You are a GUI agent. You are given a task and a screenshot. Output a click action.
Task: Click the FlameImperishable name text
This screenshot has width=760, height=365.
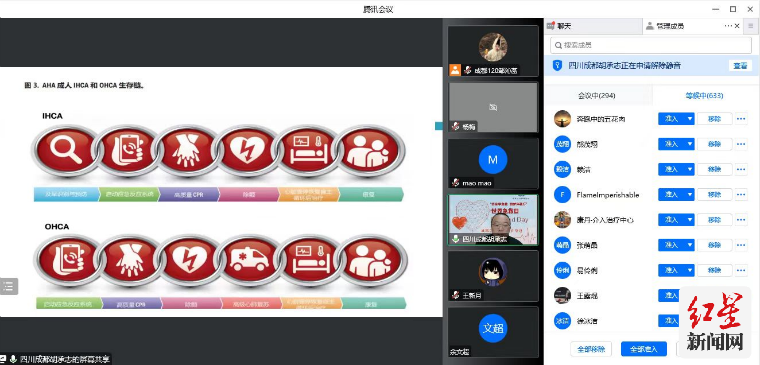608,195
